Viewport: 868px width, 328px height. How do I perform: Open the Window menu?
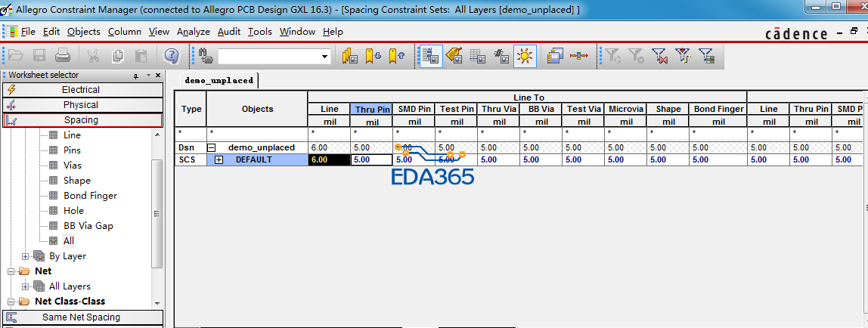(297, 32)
